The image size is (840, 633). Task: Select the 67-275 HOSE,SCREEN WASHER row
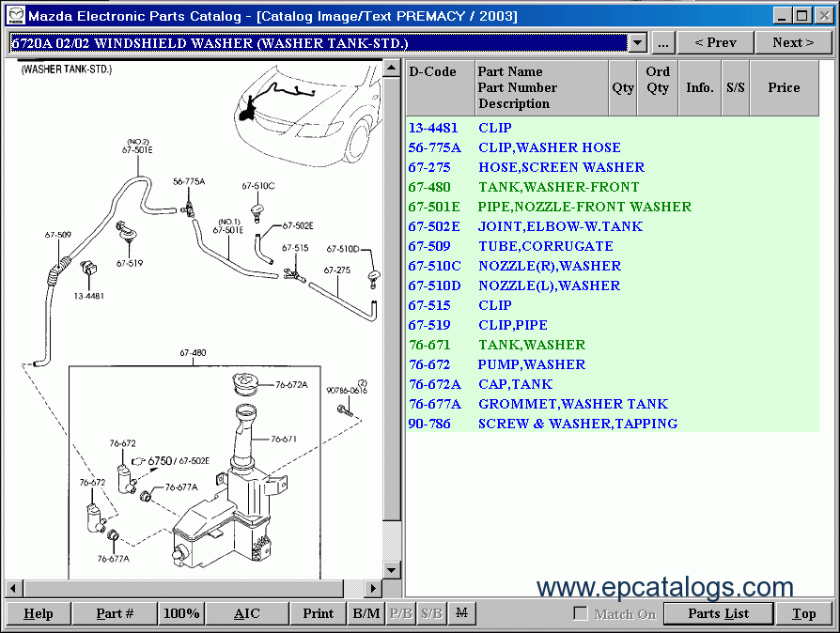click(x=613, y=167)
